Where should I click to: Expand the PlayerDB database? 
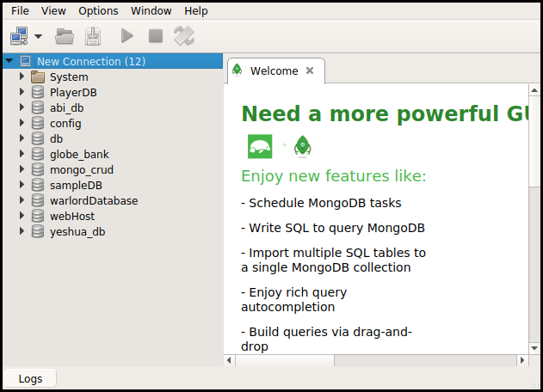point(22,92)
